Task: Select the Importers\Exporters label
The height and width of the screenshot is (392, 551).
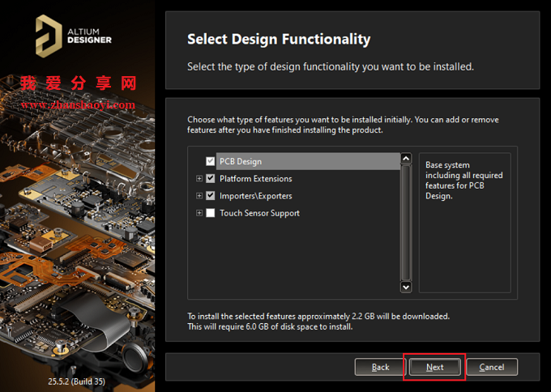Action: 256,196
